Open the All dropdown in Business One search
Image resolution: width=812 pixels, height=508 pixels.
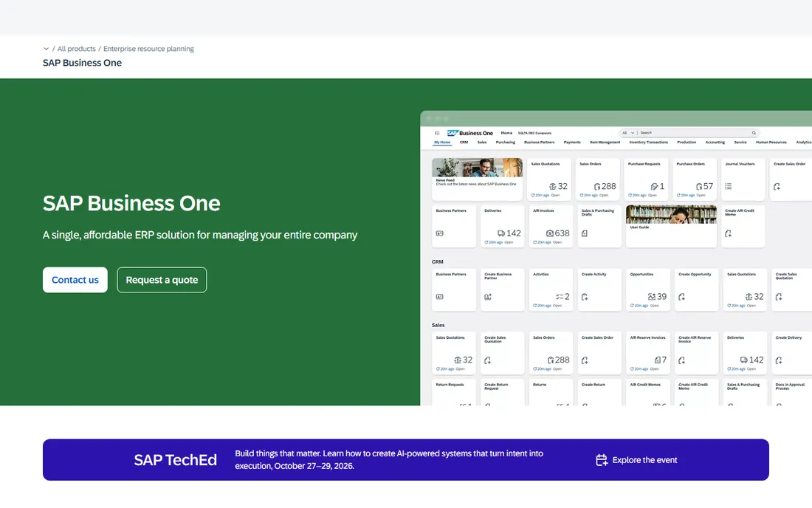click(x=627, y=133)
